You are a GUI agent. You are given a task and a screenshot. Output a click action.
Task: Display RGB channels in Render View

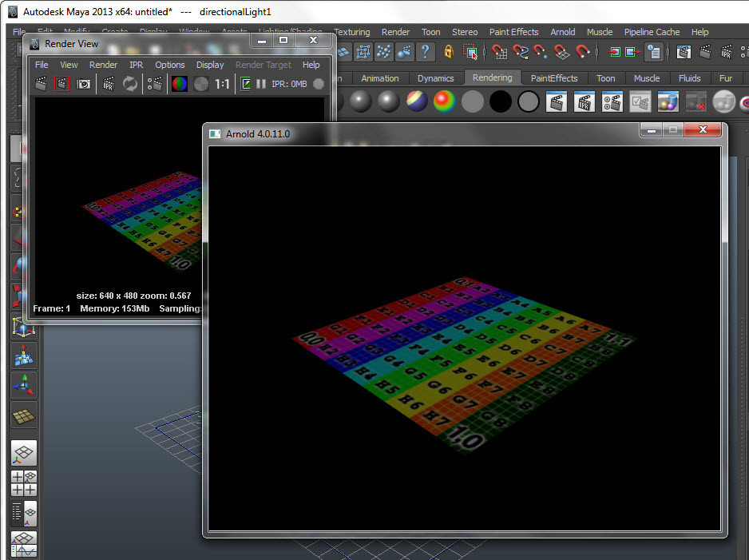pos(180,84)
